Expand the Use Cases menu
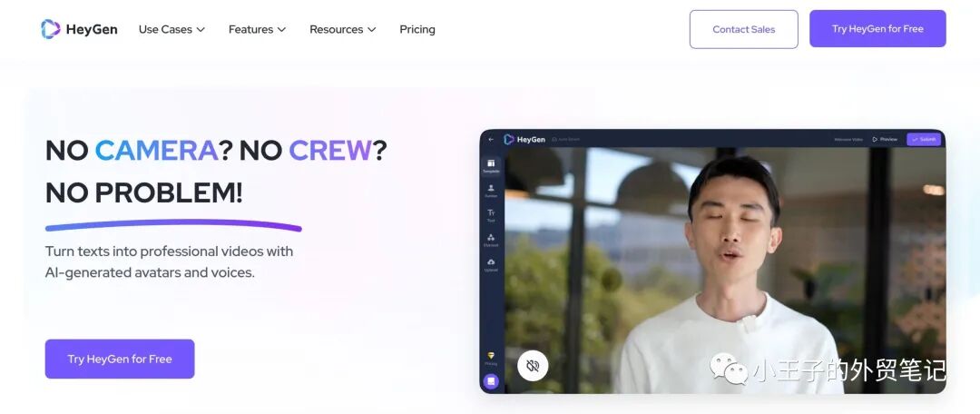Screen dimensions: 980x414 click(171, 29)
